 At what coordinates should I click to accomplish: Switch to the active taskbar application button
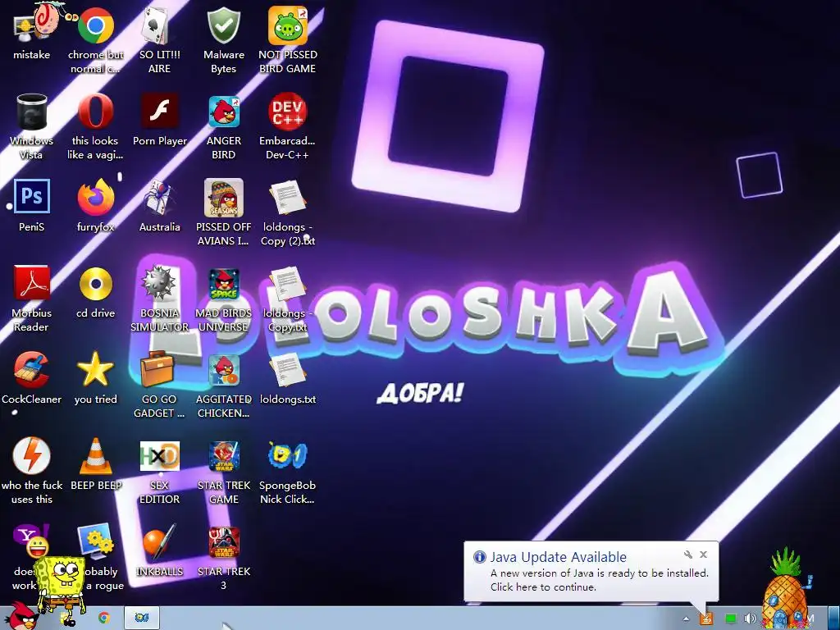(141, 618)
